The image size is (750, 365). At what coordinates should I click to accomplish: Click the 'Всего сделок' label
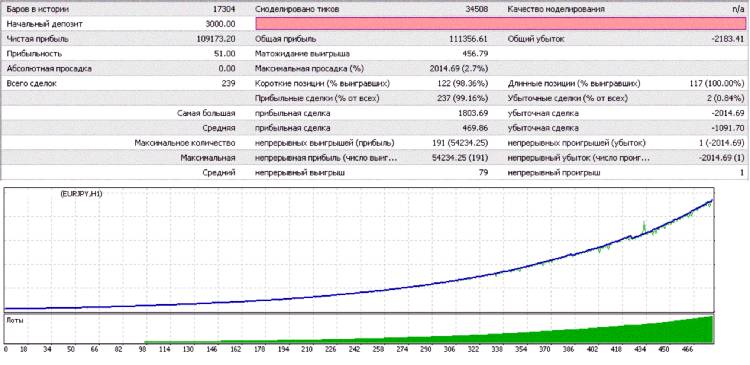tap(32, 83)
